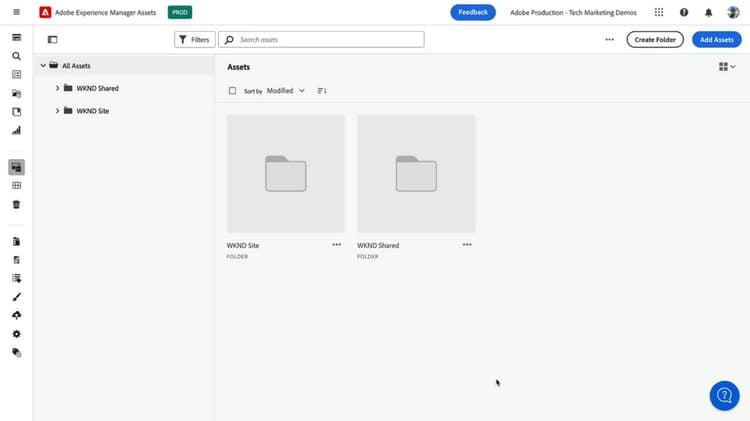Image resolution: width=750 pixels, height=421 pixels.
Task: Open the list-with-tag icon in the sidebar
Action: click(16, 278)
